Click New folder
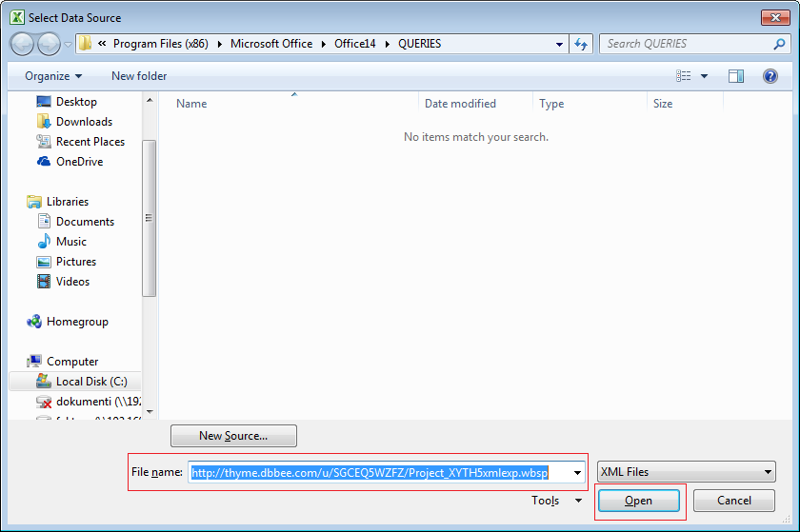The image size is (800, 532). 139,76
